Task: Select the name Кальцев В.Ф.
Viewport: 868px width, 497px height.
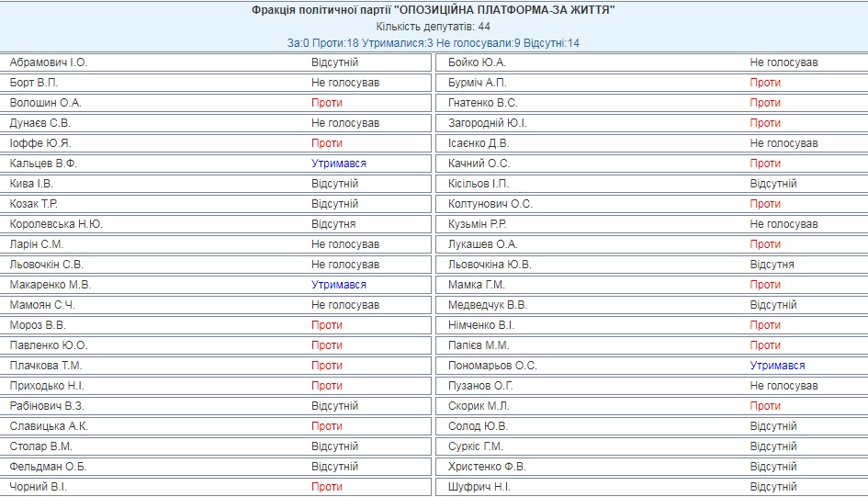Action: (x=43, y=164)
